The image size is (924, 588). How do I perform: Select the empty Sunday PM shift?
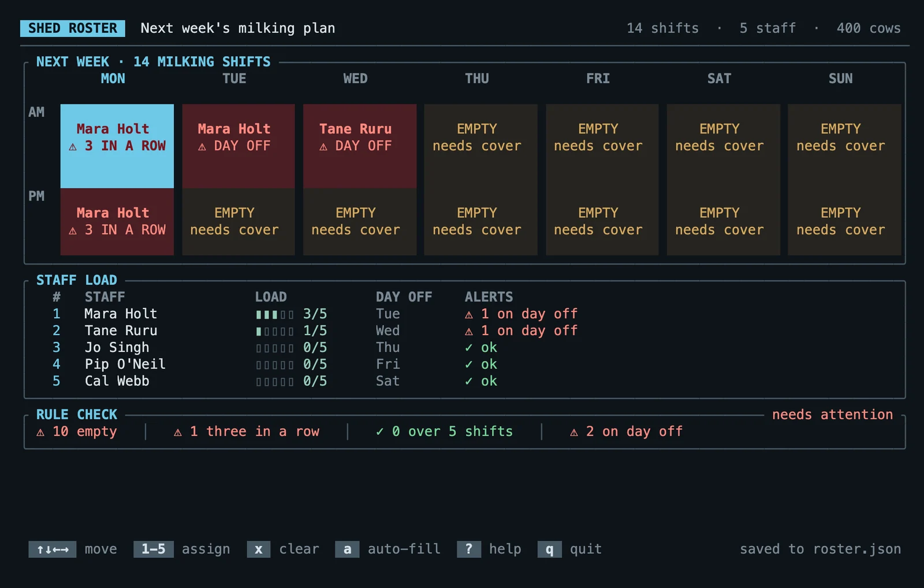tap(845, 222)
